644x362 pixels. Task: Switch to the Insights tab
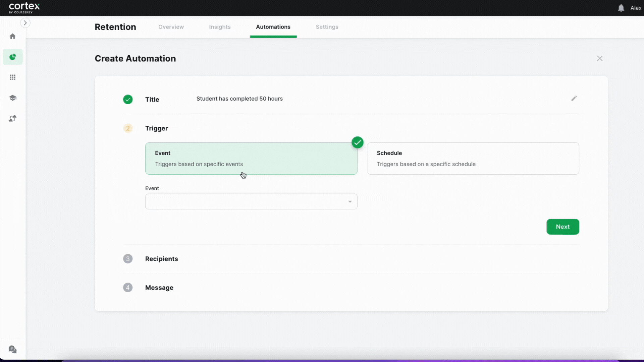pos(220,27)
